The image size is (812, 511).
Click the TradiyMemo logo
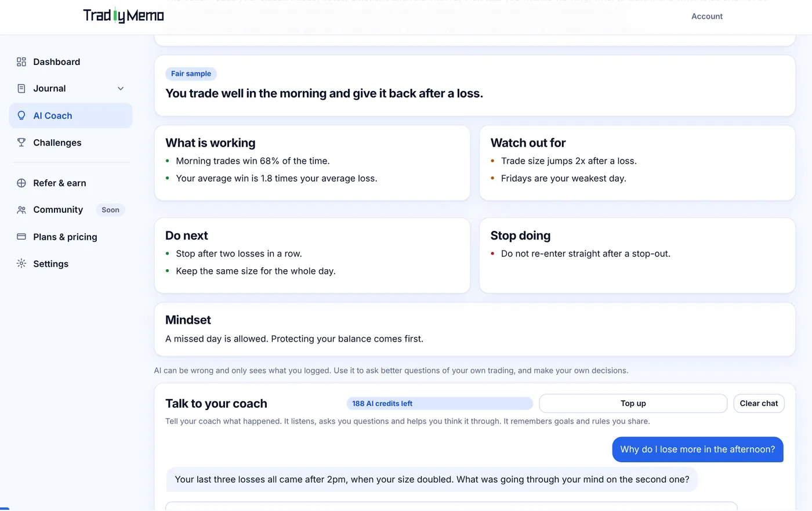tap(124, 16)
